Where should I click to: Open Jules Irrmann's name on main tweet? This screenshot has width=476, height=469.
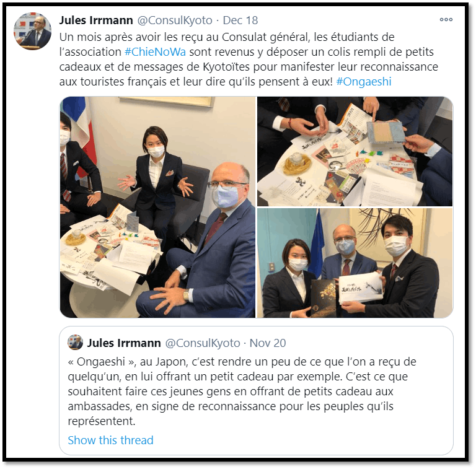[96, 20]
